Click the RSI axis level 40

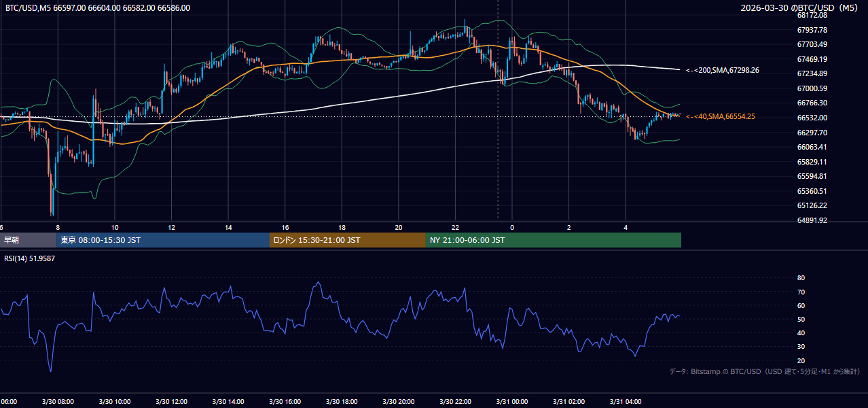pos(801,333)
